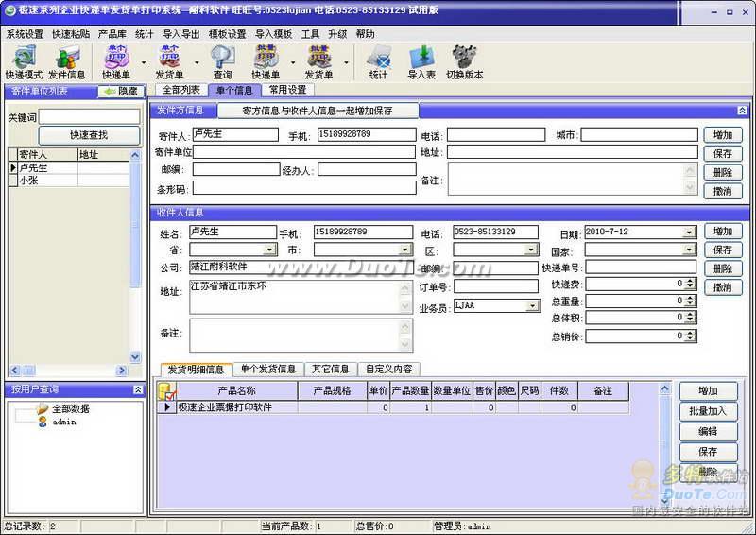
Task: Open the 帮助 menu
Action: (365, 34)
